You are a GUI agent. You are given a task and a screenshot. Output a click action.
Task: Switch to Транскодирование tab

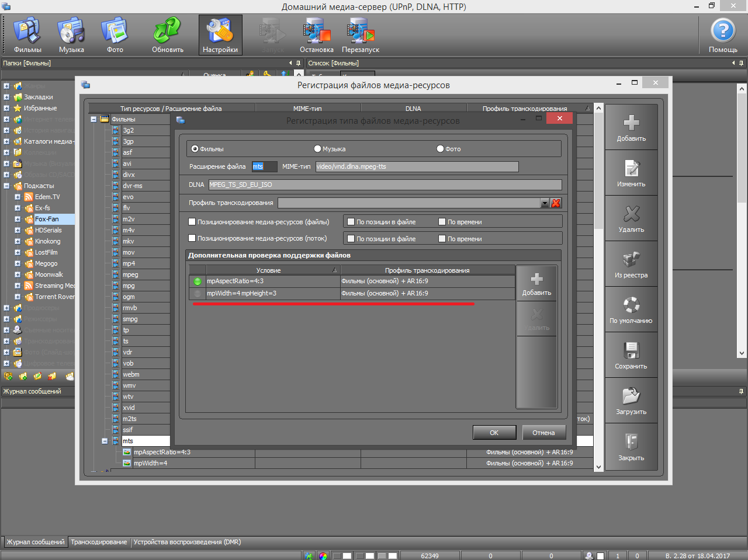[x=99, y=542]
